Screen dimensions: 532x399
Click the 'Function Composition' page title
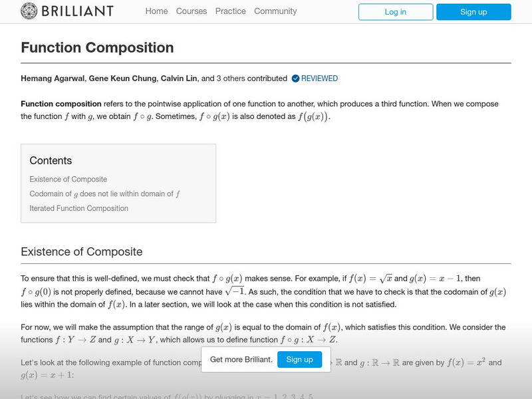pos(97,47)
